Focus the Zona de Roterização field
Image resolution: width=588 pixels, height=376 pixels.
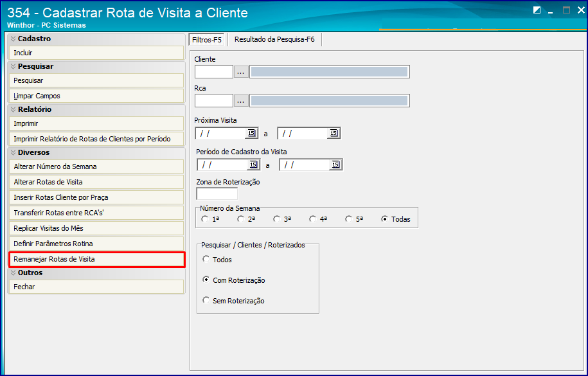click(217, 194)
